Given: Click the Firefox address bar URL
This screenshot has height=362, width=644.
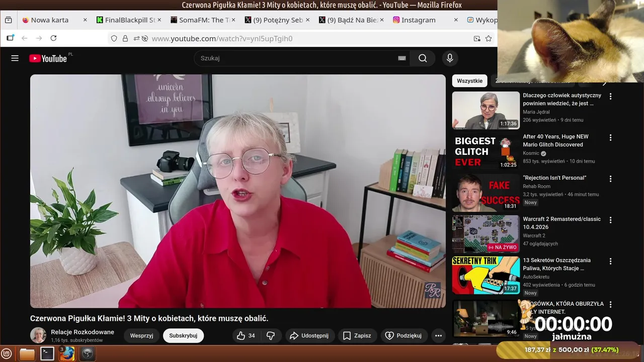Looking at the screenshot, I should 222,38.
